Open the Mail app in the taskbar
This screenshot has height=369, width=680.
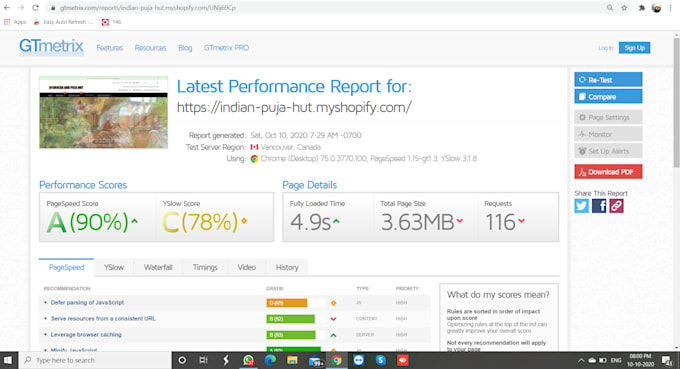click(315, 361)
